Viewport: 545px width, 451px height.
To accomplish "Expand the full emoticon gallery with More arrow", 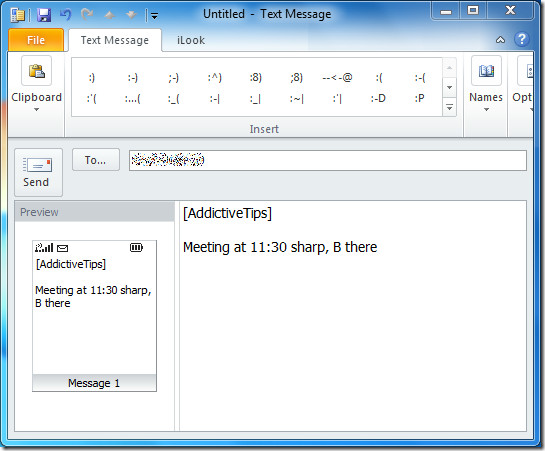I will [449, 107].
